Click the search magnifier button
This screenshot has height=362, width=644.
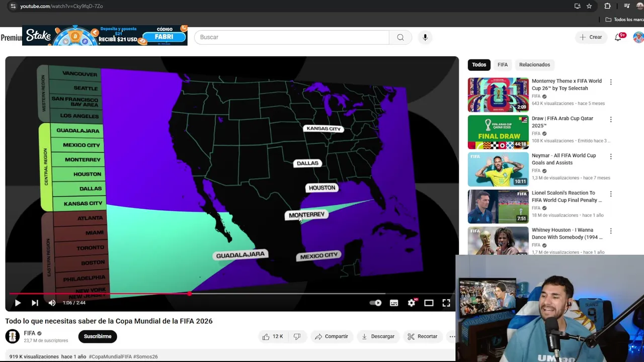pos(400,37)
